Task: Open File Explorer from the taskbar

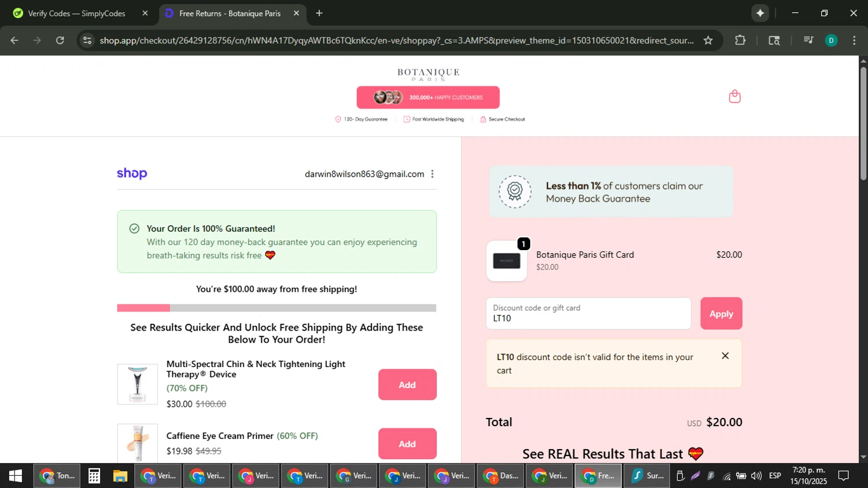Action: [x=120, y=476]
